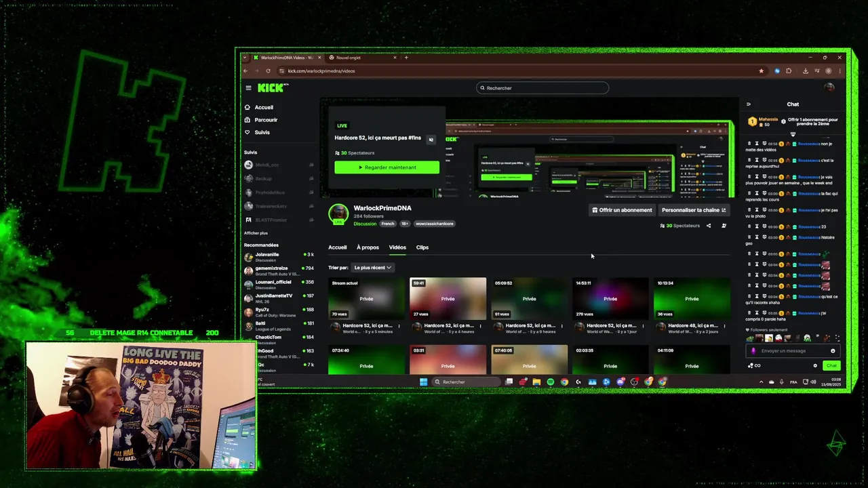Select the Clips tab
Viewport: 868px width, 488px height.
pyautogui.click(x=422, y=247)
